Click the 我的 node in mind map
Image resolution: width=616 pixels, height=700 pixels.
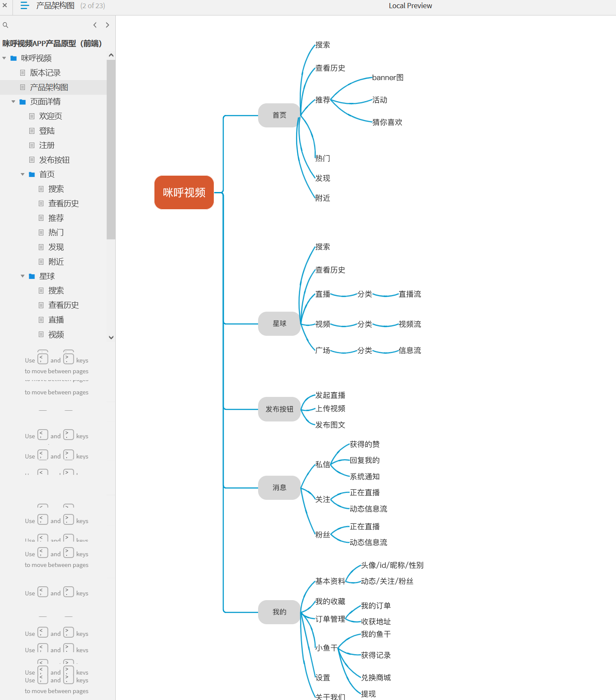279,612
